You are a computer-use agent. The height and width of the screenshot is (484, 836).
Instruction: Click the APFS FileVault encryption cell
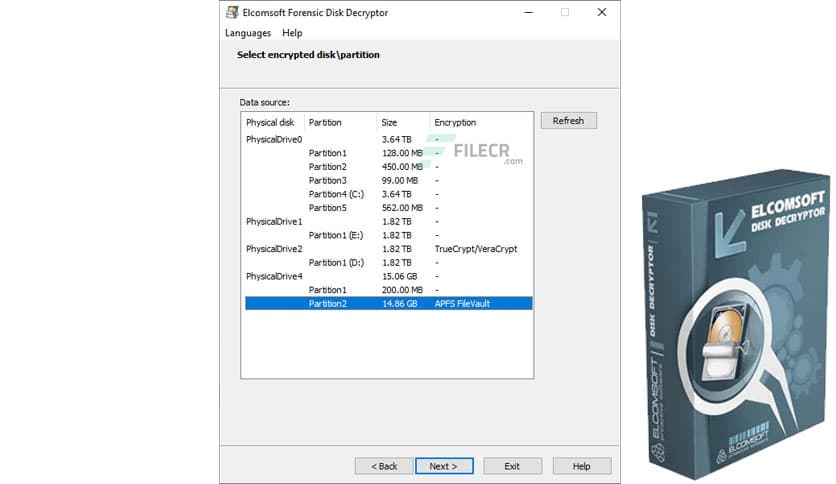pos(462,304)
